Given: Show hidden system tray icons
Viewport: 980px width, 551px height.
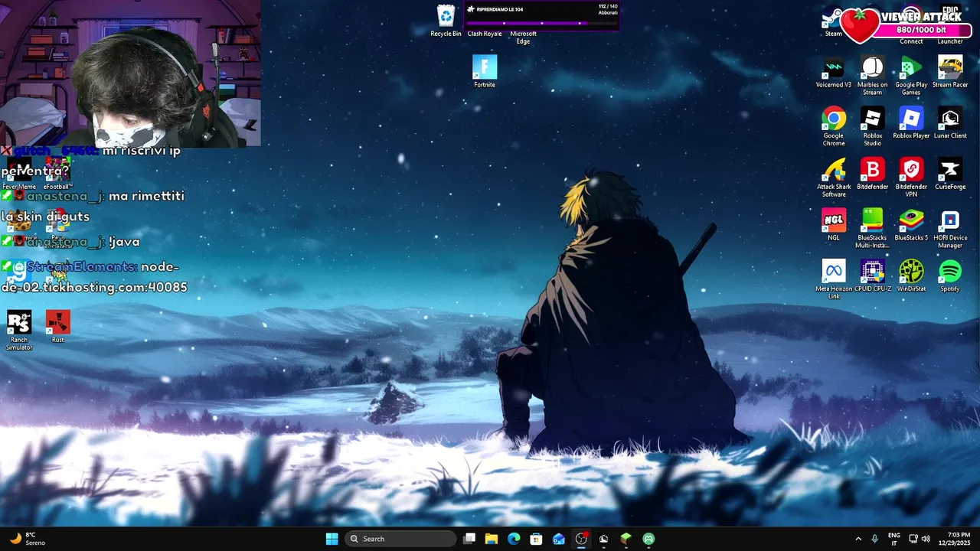Looking at the screenshot, I should 857,539.
